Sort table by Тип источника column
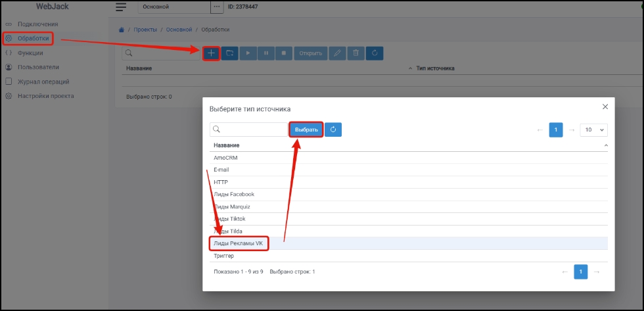The width and height of the screenshot is (644, 311). [435, 68]
